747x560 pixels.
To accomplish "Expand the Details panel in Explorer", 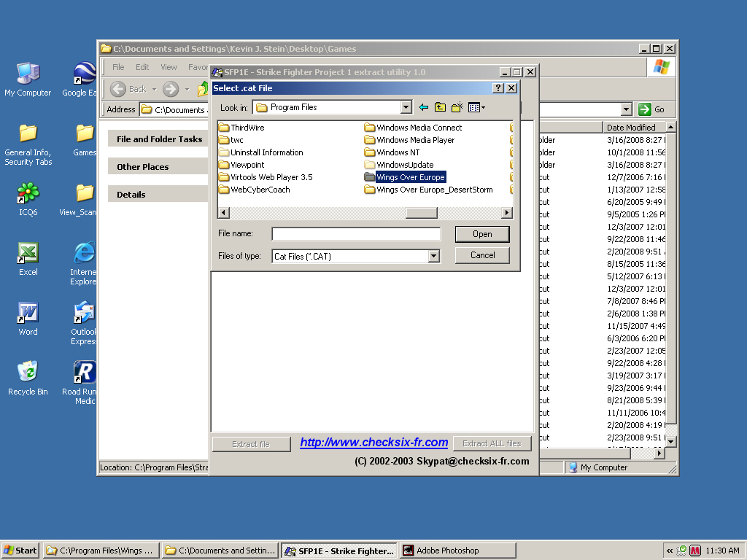I will pos(158,194).
